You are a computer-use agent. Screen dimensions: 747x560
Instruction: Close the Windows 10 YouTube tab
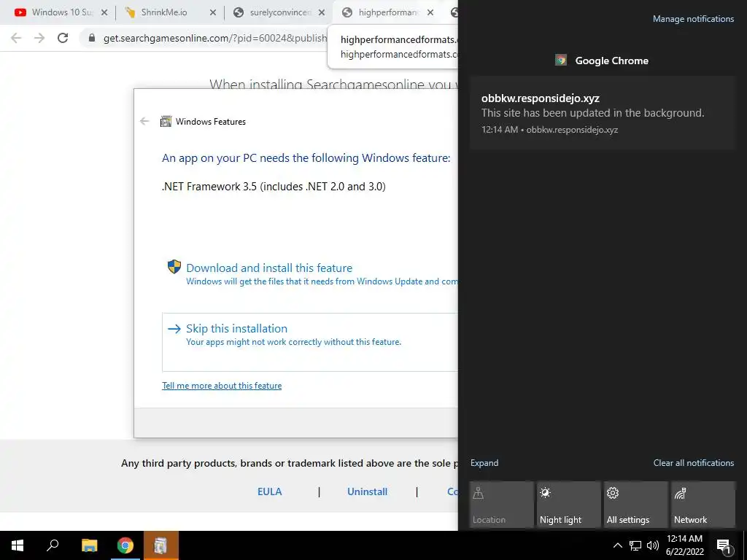click(x=104, y=12)
